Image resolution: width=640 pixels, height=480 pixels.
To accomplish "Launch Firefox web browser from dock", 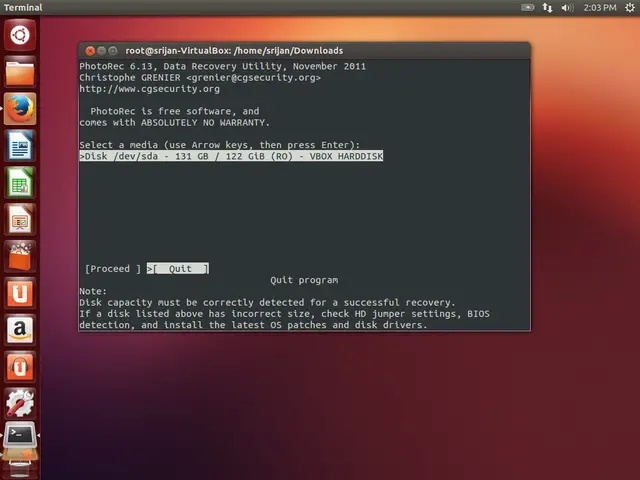I will [x=20, y=109].
